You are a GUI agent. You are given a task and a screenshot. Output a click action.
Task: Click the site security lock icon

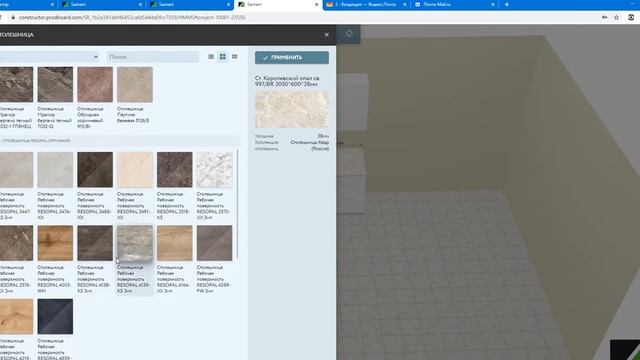(13, 18)
